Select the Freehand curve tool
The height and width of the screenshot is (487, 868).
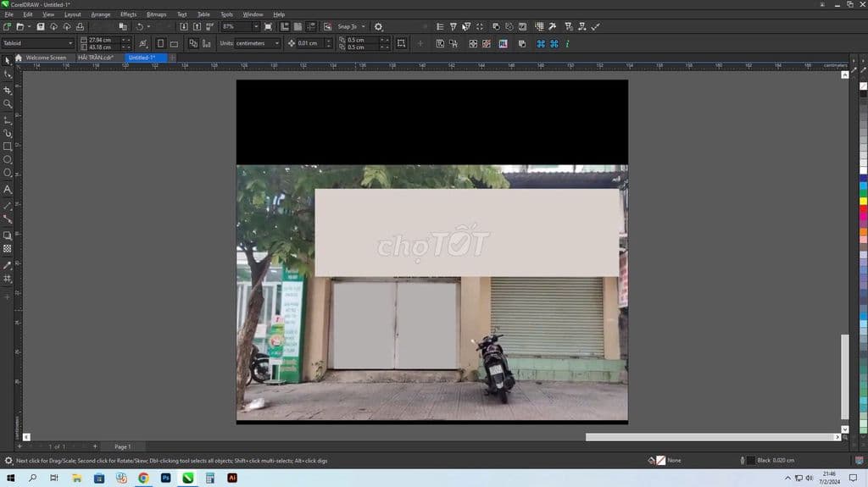(x=7, y=119)
